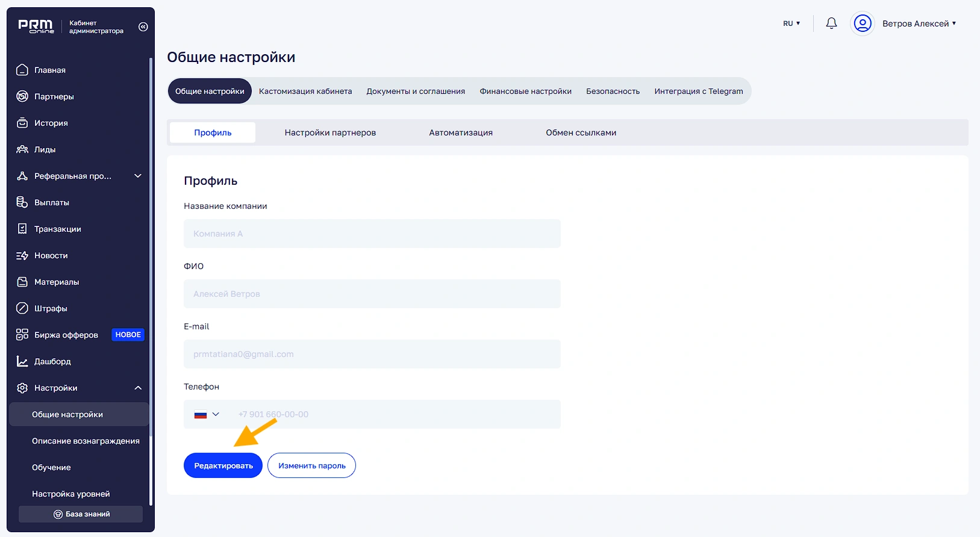
Task: Open Биржа офферов via the sidebar icon
Action: click(22, 335)
